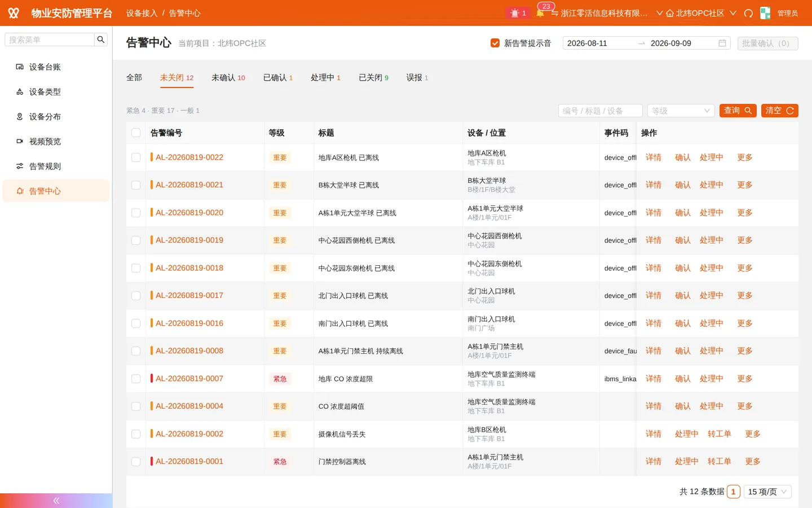Toggle the 新告警提示音 checkbox
The width and height of the screenshot is (812, 508).
click(495, 43)
